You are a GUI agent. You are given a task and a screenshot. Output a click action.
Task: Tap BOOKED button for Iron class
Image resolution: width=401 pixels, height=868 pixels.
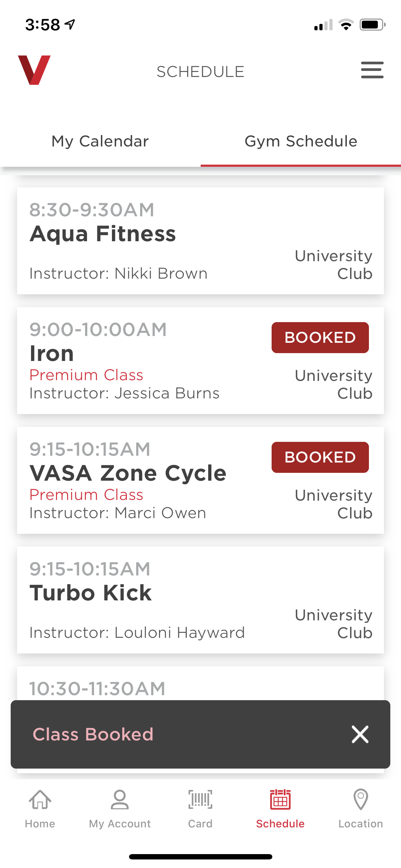point(320,337)
